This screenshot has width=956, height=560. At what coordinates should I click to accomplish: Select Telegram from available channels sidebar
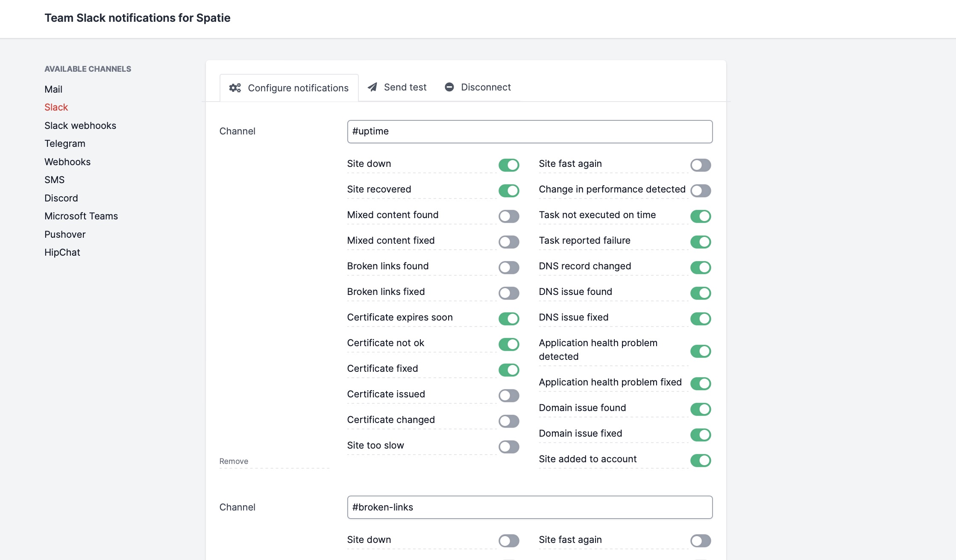64,143
